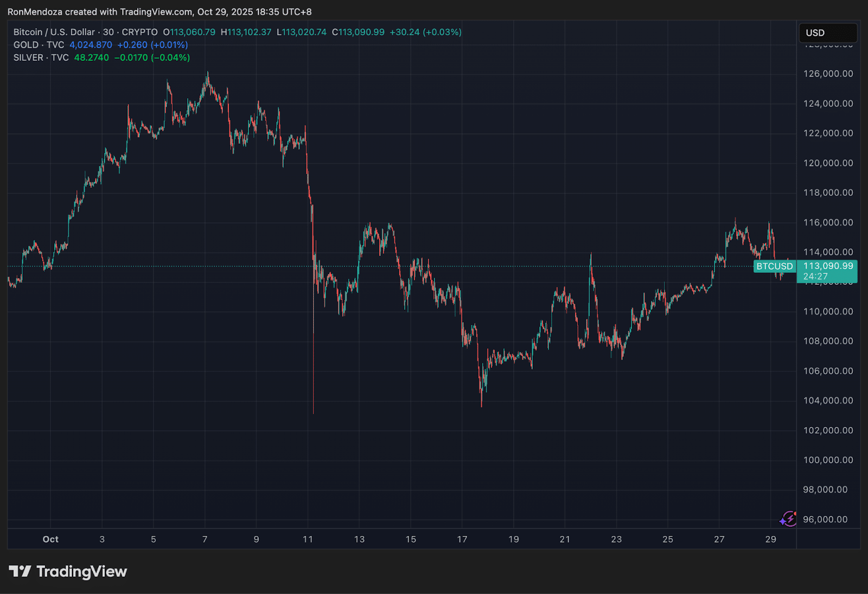The height and width of the screenshot is (594, 868).
Task: Click the BTCUSD price label on the axis
Action: click(x=775, y=266)
